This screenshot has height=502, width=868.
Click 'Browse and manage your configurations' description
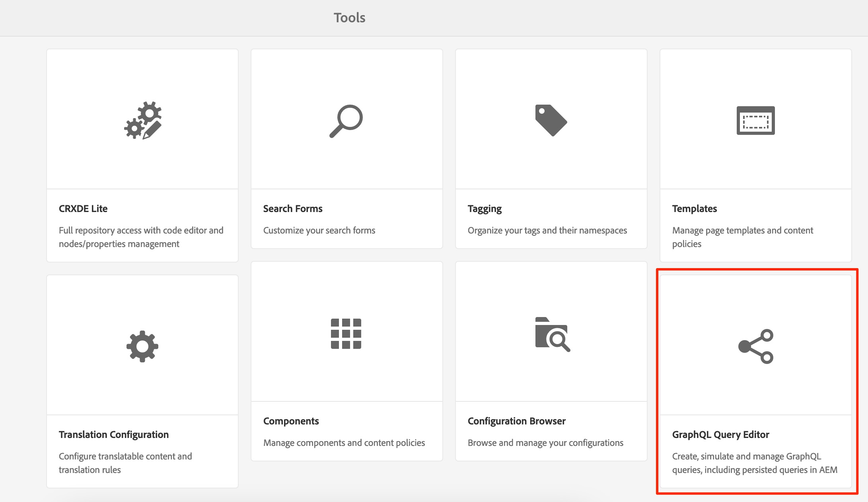tap(545, 443)
